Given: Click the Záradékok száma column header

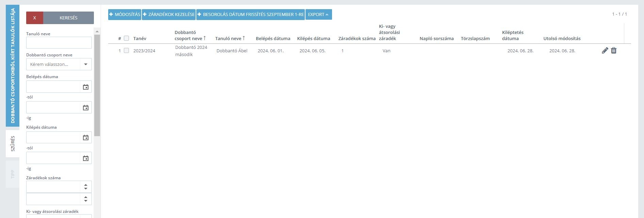Looking at the screenshot, I should (357, 38).
